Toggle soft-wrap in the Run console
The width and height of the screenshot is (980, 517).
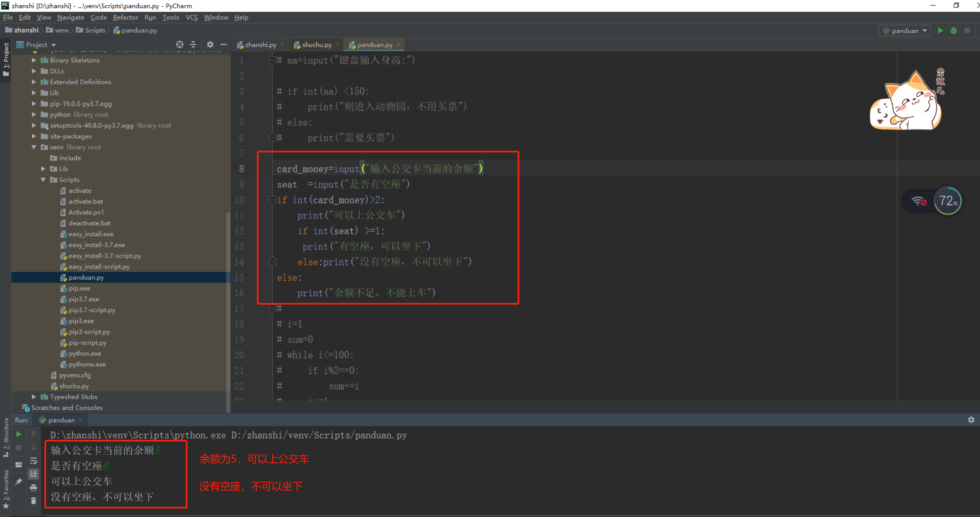[33, 461]
